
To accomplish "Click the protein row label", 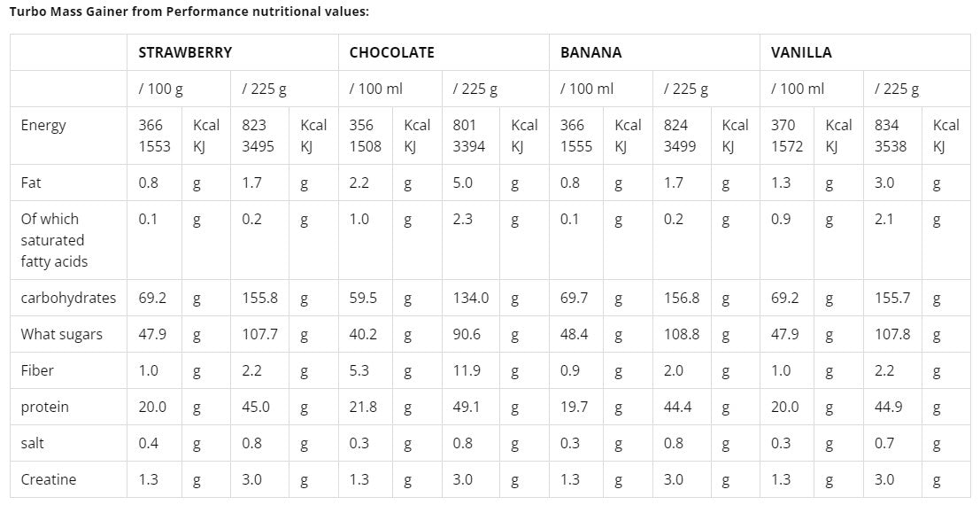I will pyautogui.click(x=44, y=407).
